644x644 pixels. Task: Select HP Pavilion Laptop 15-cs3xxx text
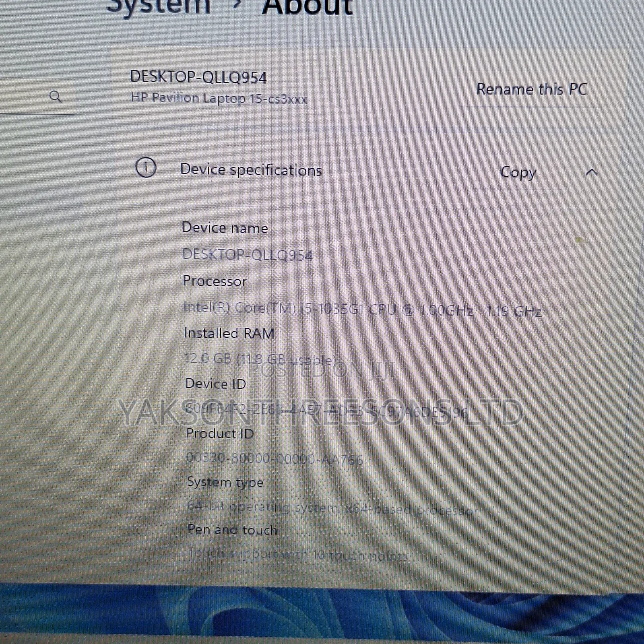click(x=219, y=98)
